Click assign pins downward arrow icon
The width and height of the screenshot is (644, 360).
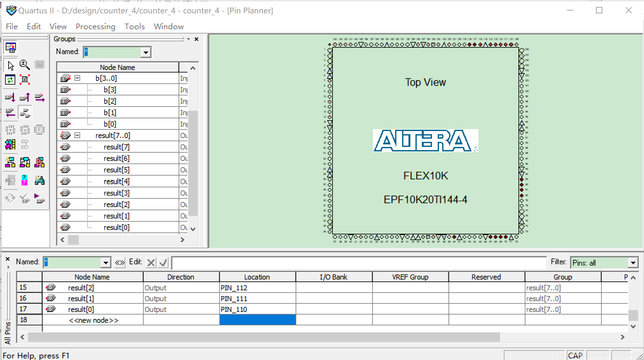pyautogui.click(x=10, y=97)
